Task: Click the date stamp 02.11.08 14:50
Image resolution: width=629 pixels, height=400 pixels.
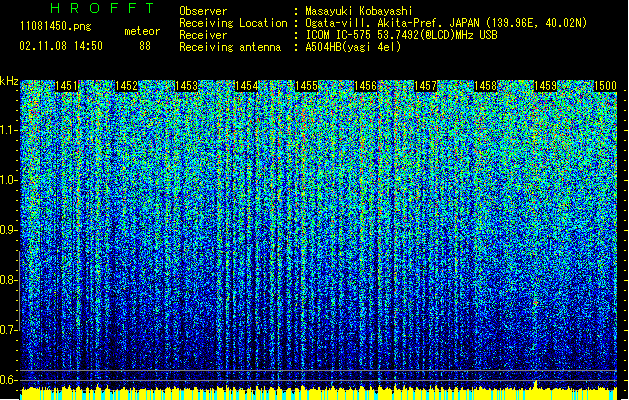Action: 61,46
